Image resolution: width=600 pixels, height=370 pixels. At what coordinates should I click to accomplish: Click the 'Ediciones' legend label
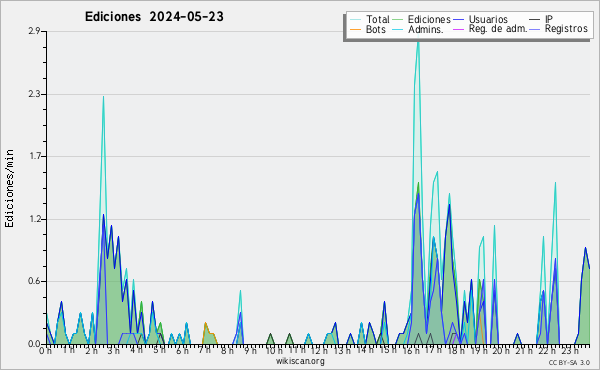coord(429,19)
